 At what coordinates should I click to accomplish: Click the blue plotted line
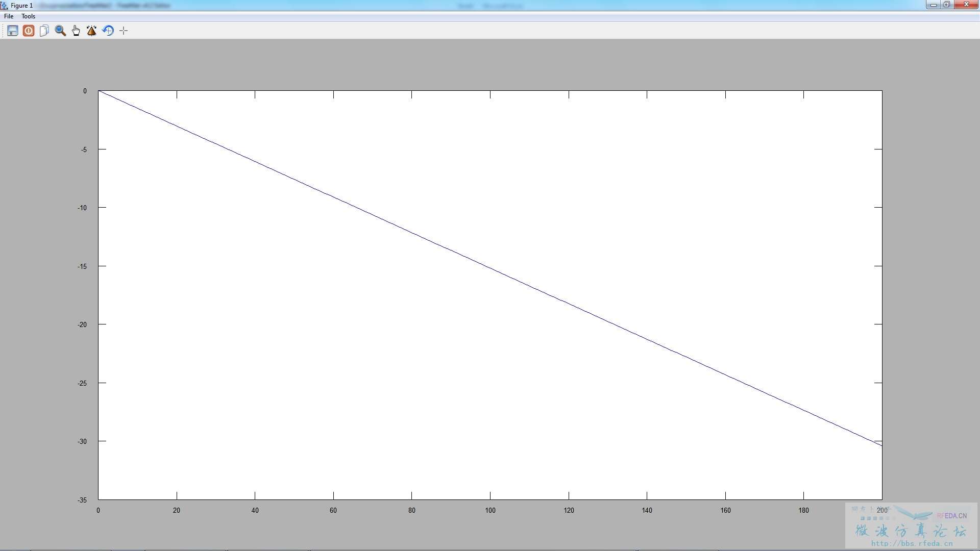[x=490, y=268]
